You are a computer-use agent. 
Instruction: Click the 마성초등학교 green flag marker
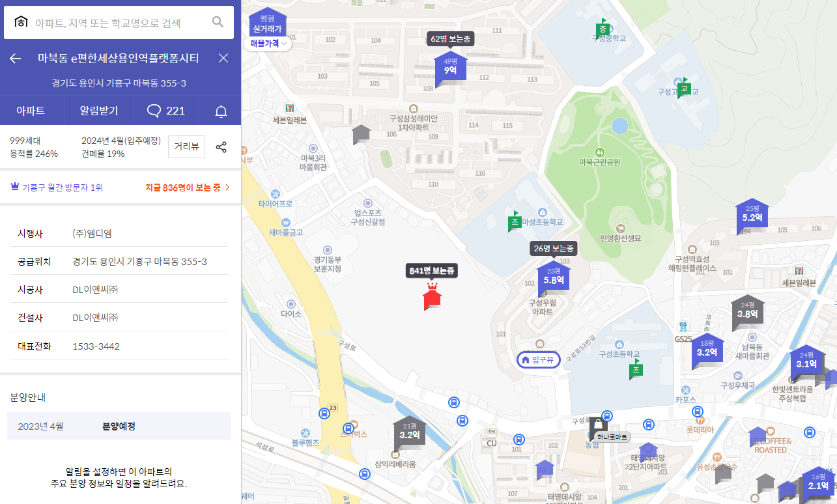(x=515, y=221)
